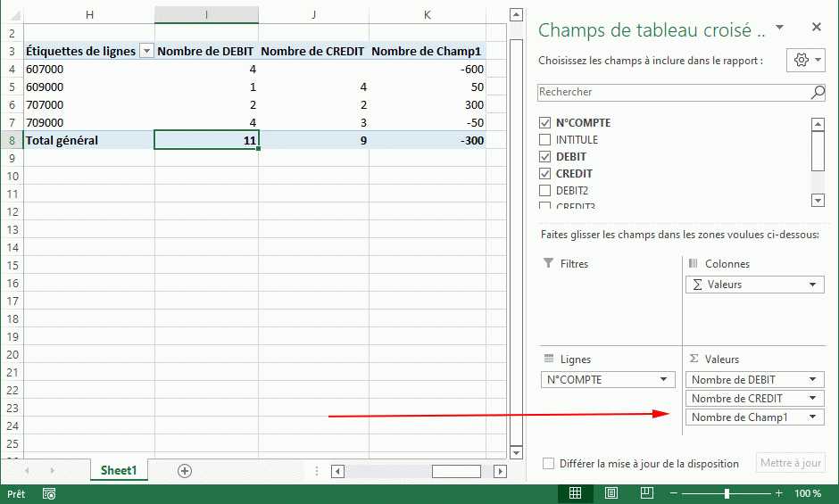Select row 4 header
Viewport: 839px width, 504px height.
(12, 69)
